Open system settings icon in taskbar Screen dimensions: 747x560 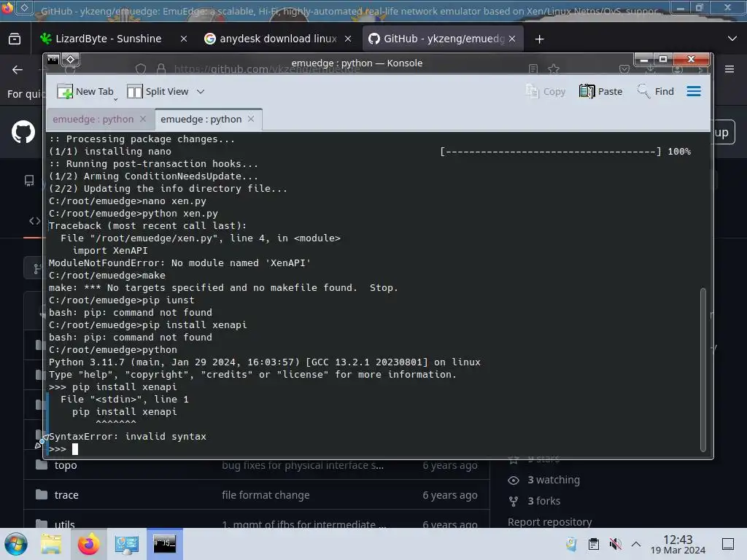click(127, 544)
